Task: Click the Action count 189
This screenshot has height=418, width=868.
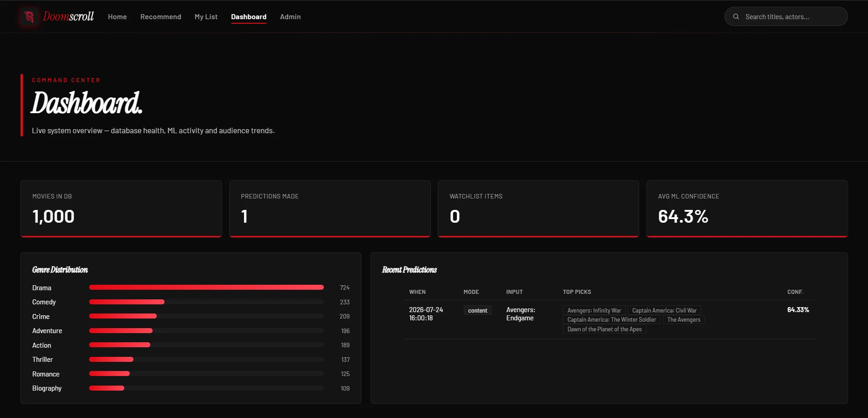Action: click(x=345, y=345)
